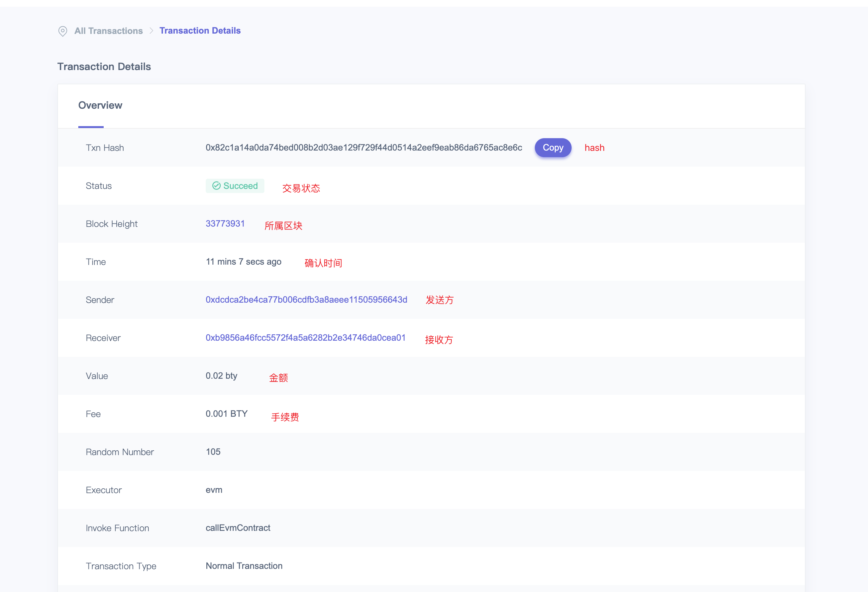Open the sender address link
The height and width of the screenshot is (592, 868).
[x=306, y=300]
